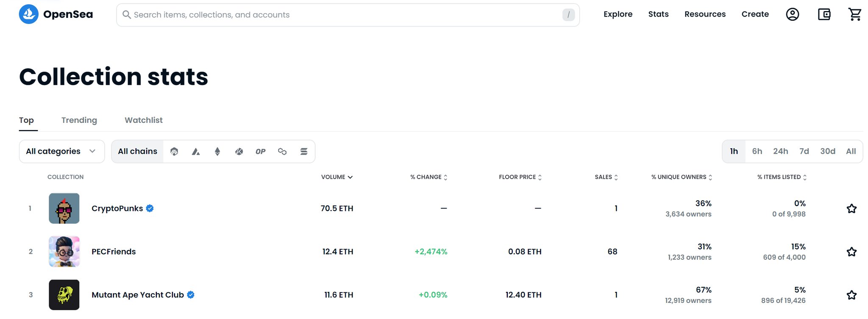Image resolution: width=868 pixels, height=319 pixels.
Task: Click the OpenSea ship logo icon
Action: tap(29, 14)
